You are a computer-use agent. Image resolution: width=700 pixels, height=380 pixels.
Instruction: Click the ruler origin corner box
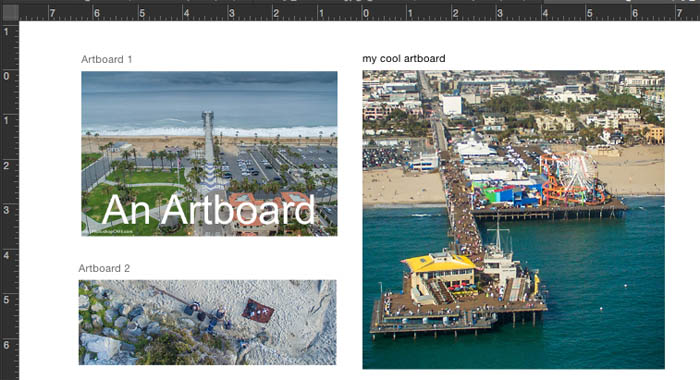pos(10,12)
